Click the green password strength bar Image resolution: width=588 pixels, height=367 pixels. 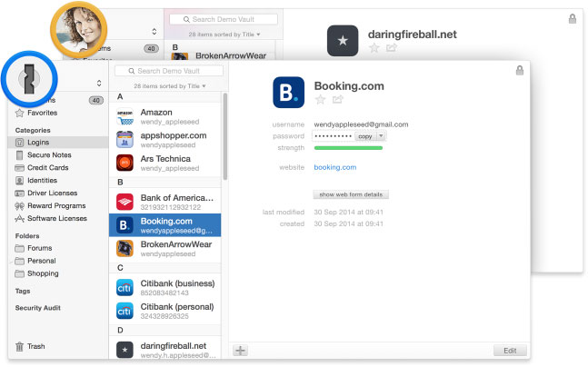(348, 148)
